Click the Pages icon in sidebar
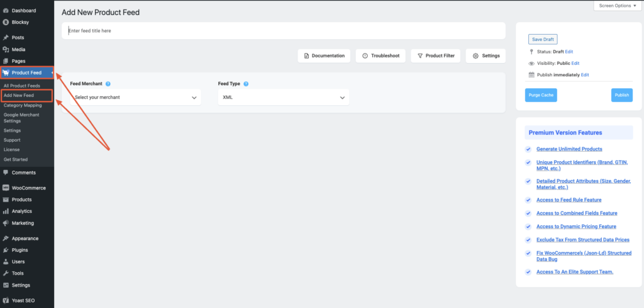Screen dimensions: 644x308 (6, 61)
